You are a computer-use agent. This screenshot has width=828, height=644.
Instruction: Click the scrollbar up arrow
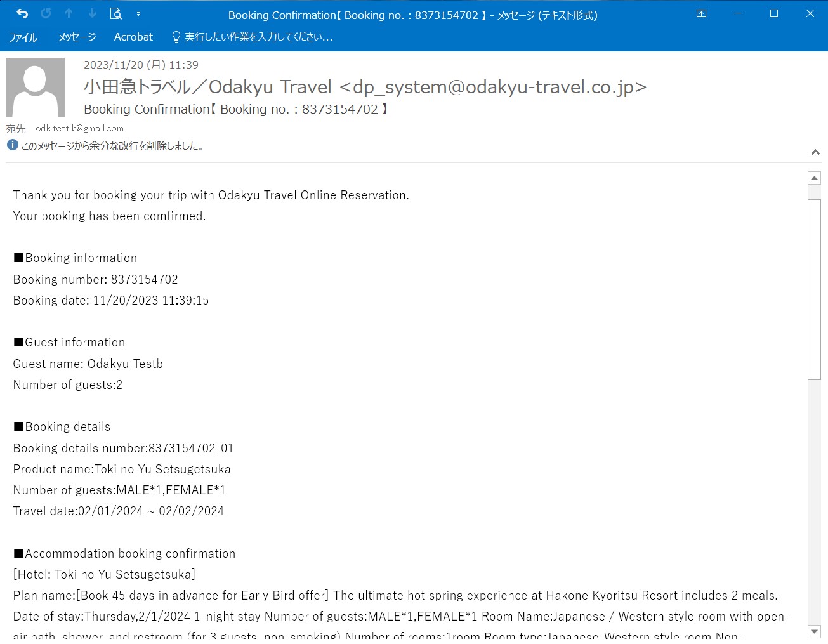point(814,178)
